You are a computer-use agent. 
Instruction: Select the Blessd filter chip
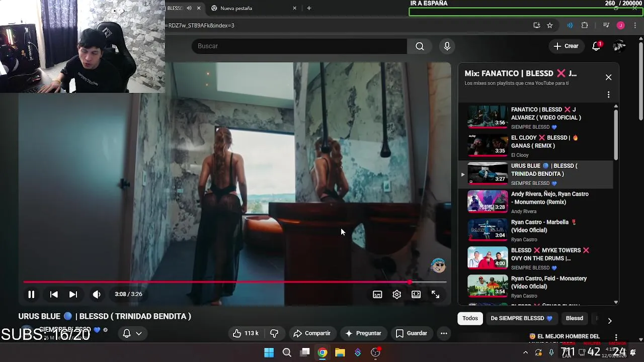click(574, 318)
